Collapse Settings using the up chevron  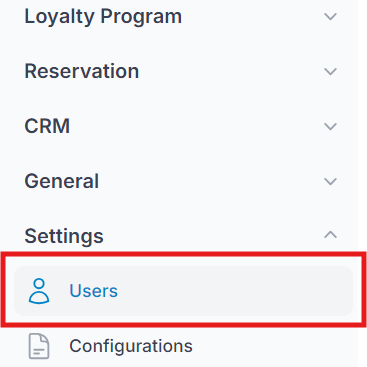click(x=330, y=235)
